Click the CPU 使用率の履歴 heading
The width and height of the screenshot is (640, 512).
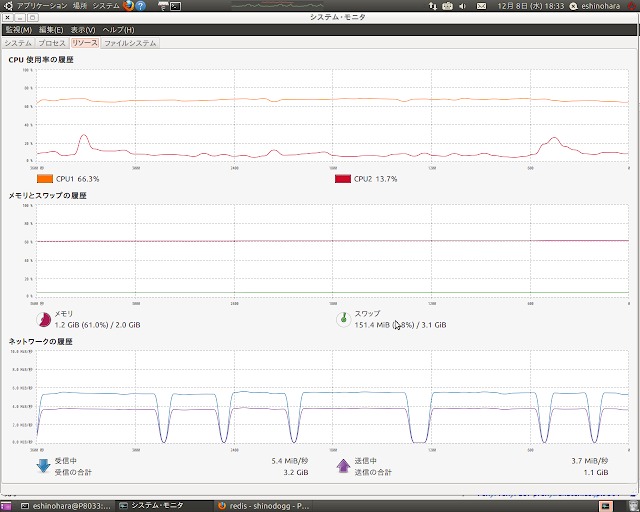point(41,60)
